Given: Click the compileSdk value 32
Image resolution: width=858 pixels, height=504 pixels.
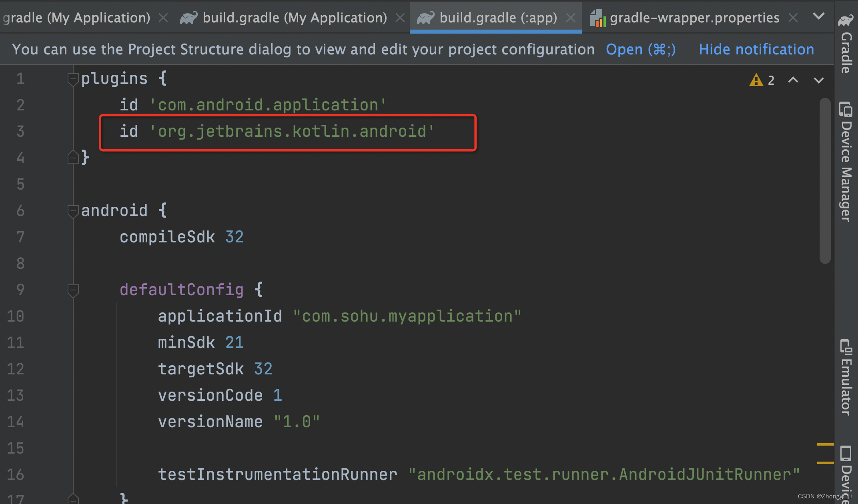Looking at the screenshot, I should pyautogui.click(x=235, y=237).
